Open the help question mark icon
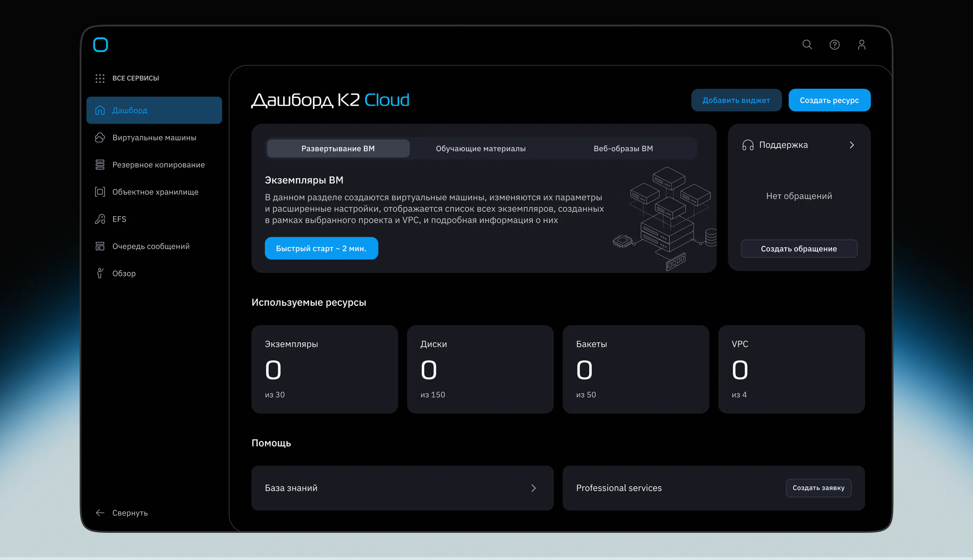The height and width of the screenshot is (560, 973). [x=834, y=45]
